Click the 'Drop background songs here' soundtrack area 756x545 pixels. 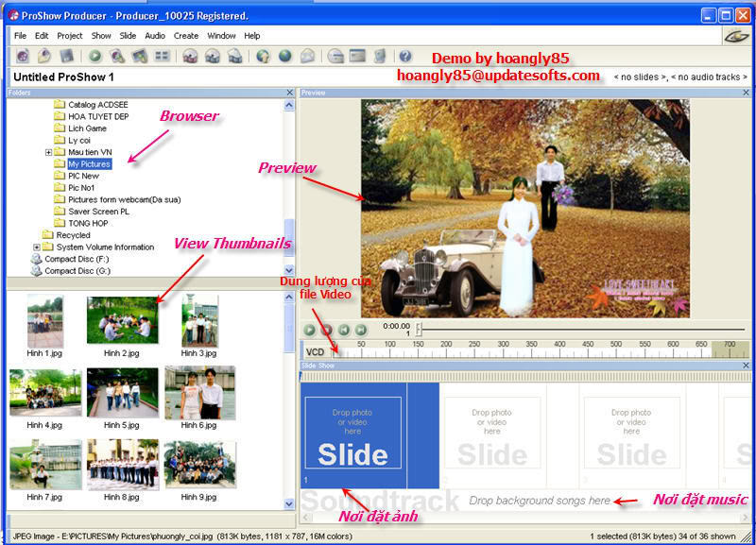click(x=540, y=502)
